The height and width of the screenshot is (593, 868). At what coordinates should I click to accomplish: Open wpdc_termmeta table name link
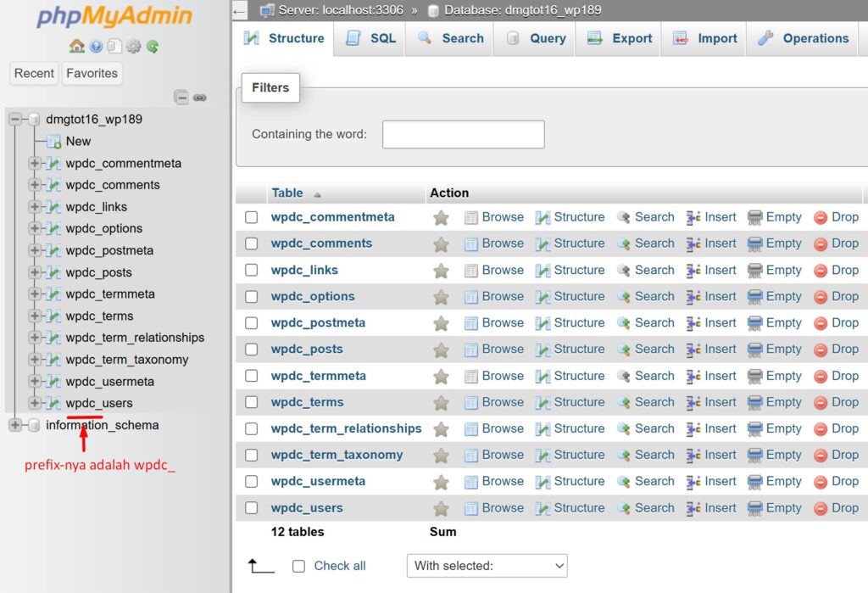[x=319, y=376]
